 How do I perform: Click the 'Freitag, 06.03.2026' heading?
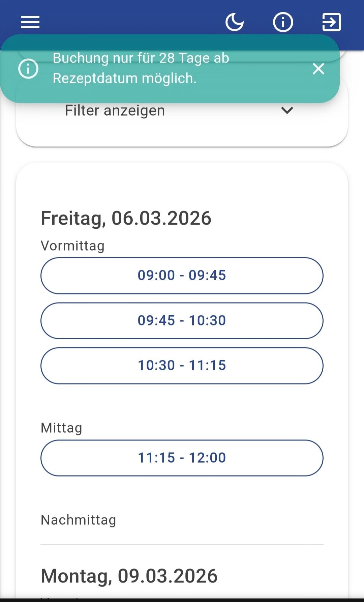pos(126,218)
